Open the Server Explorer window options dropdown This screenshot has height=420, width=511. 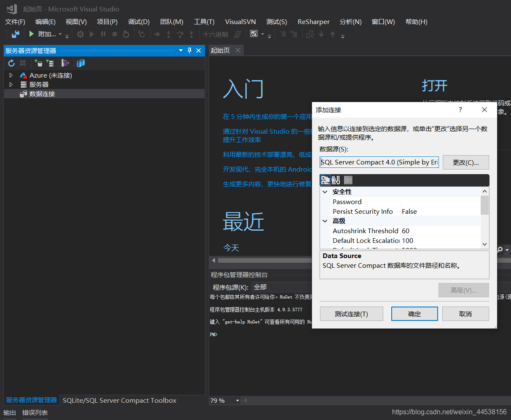(181, 51)
